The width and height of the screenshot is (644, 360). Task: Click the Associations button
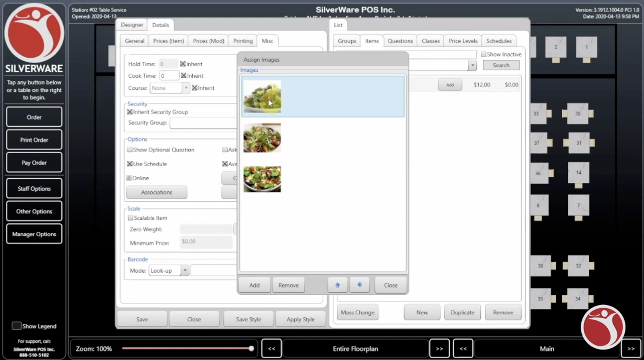click(156, 192)
